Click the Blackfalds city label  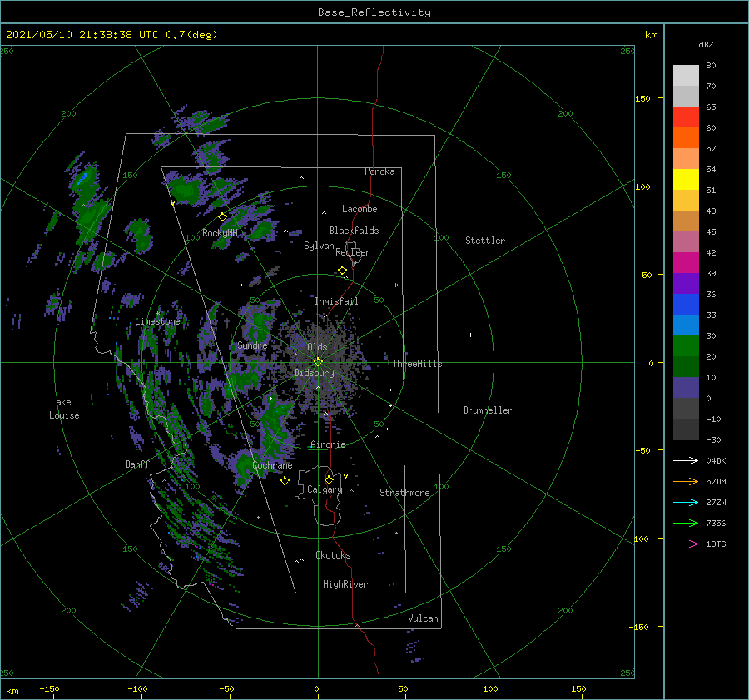(354, 231)
